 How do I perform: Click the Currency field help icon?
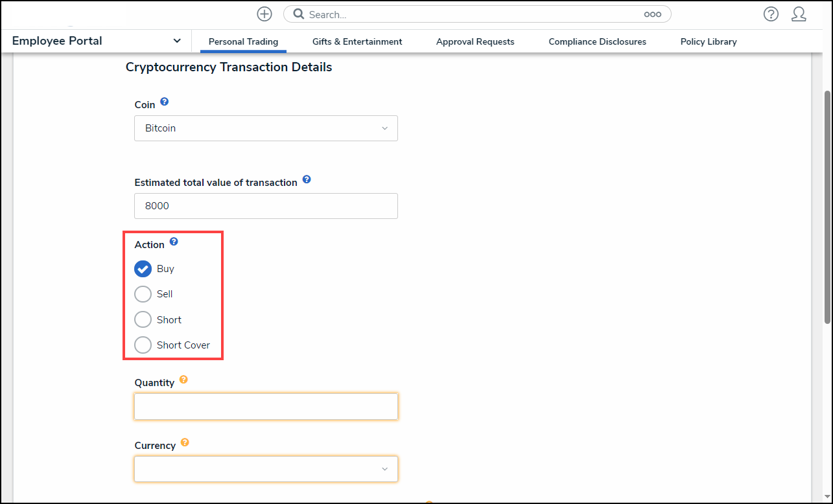pyautogui.click(x=185, y=443)
